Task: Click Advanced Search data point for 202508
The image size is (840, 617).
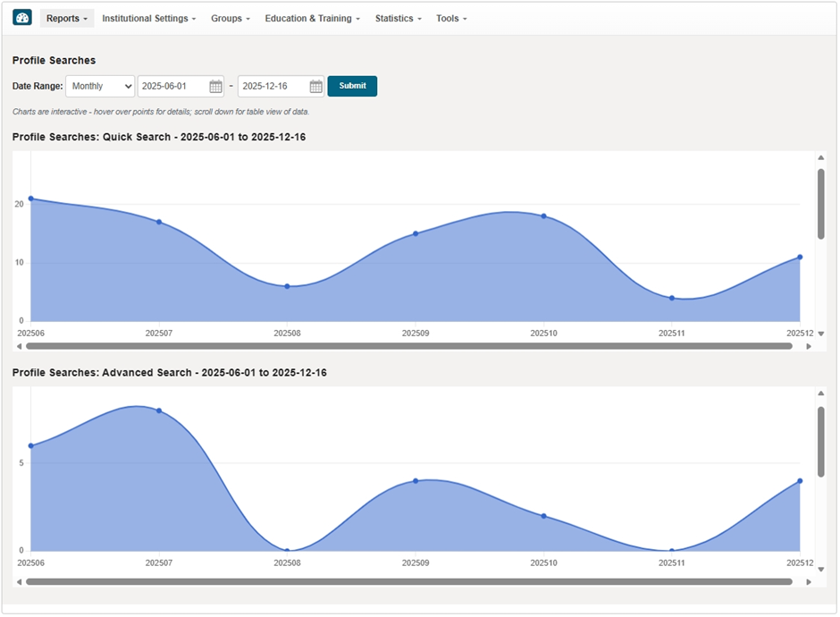Action: point(287,551)
